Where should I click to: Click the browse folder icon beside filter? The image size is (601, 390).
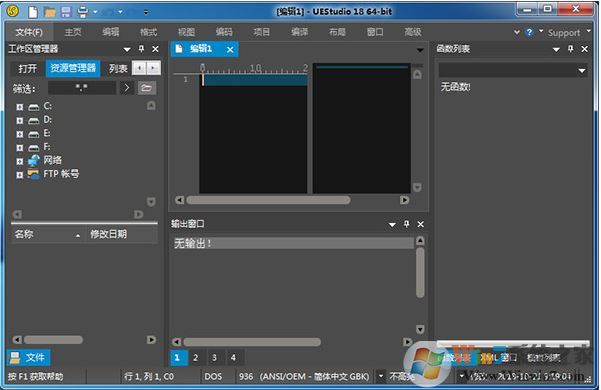click(146, 88)
